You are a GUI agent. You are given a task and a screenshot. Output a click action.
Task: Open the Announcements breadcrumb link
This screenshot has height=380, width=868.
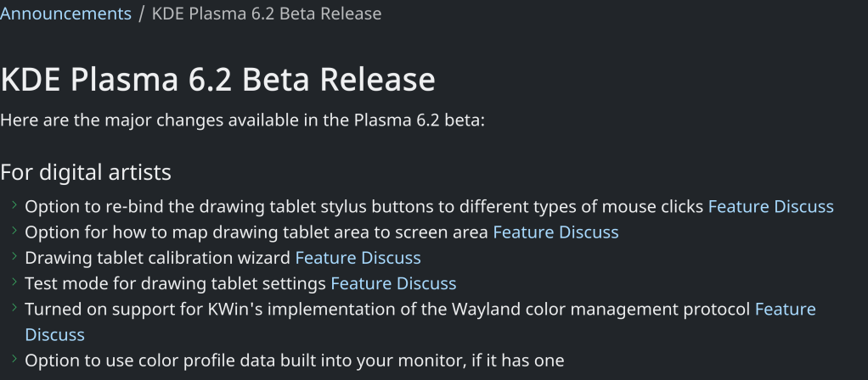(65, 14)
